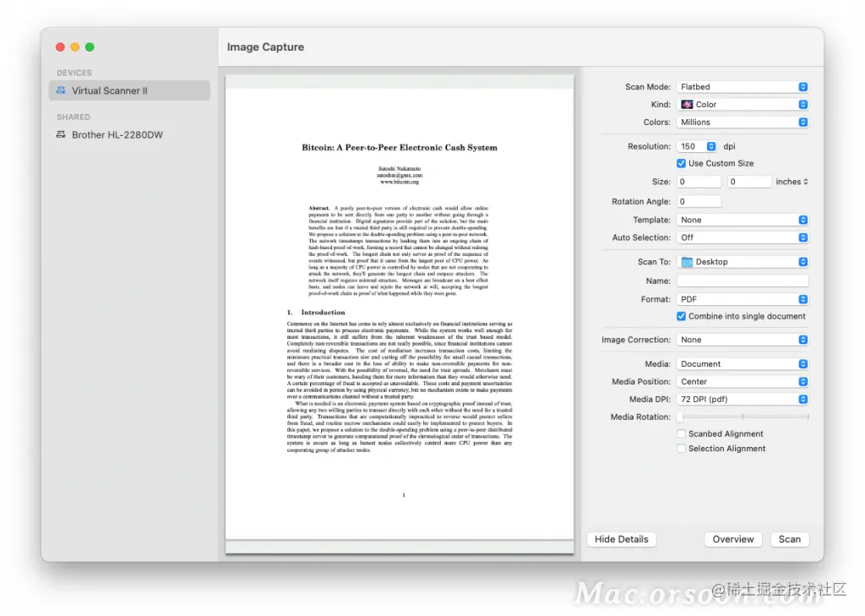Toggle Use Custom Size checkbox

tap(682, 163)
